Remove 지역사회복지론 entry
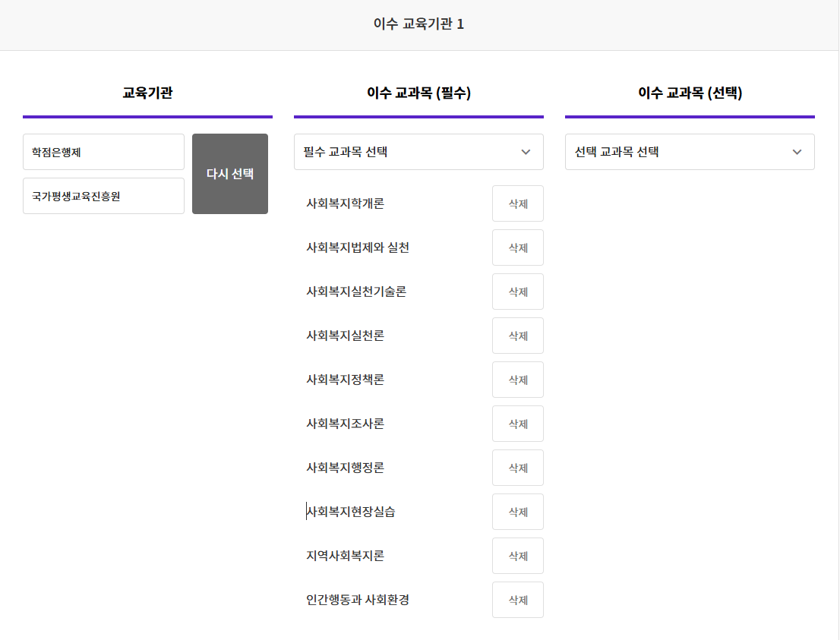The image size is (840, 640). tap(517, 556)
